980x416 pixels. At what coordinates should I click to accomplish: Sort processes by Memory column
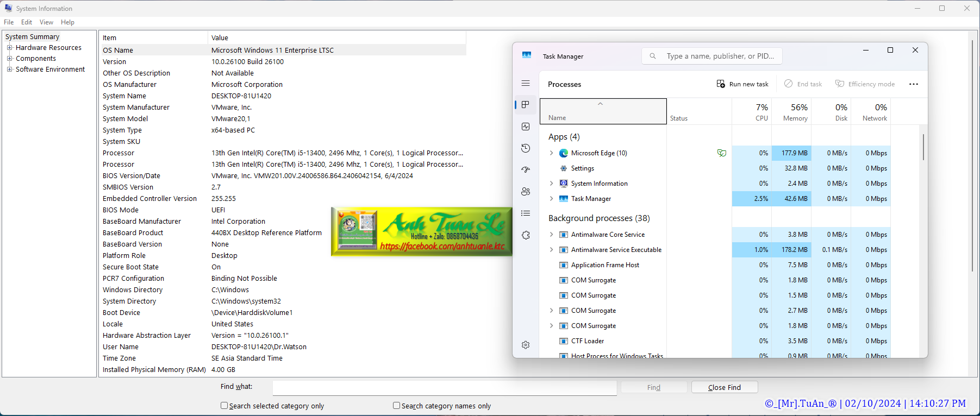point(791,111)
